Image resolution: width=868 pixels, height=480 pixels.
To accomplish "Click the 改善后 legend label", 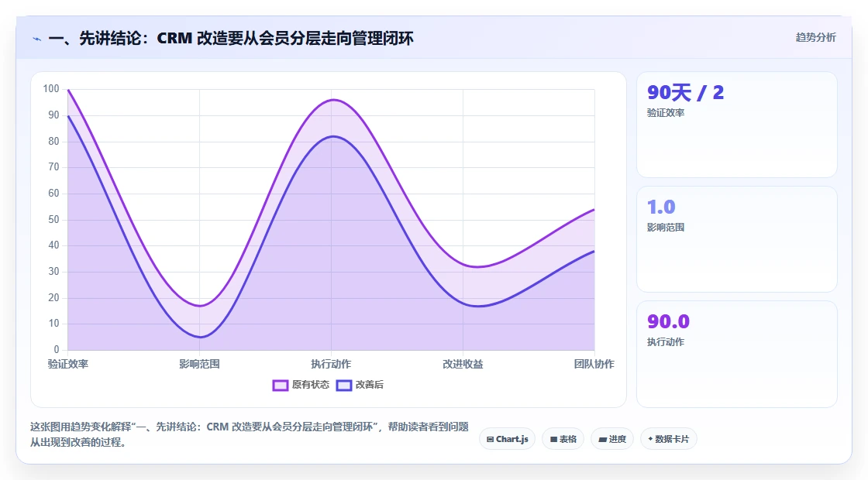I will tap(369, 384).
